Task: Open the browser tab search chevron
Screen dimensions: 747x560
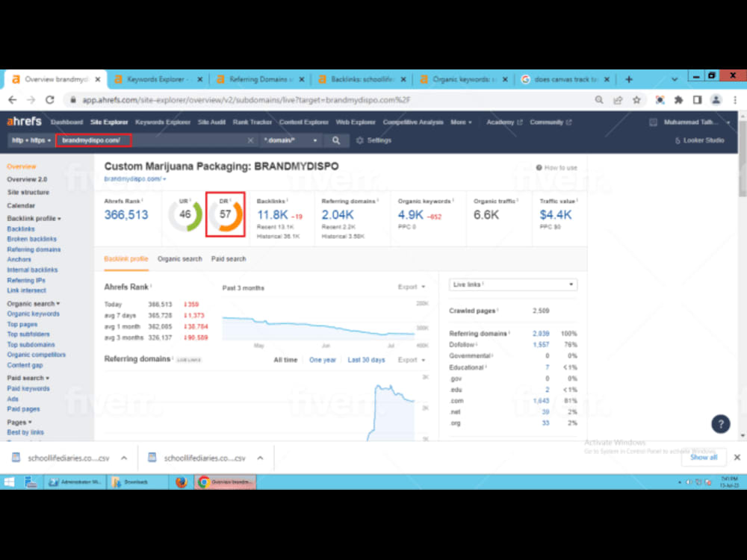Action: click(674, 80)
